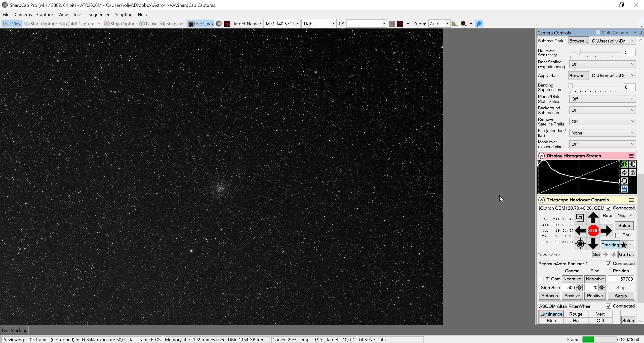The image size is (644, 343).
Task: Collapse the Telescope Hardware Controls section
Action: point(541,200)
